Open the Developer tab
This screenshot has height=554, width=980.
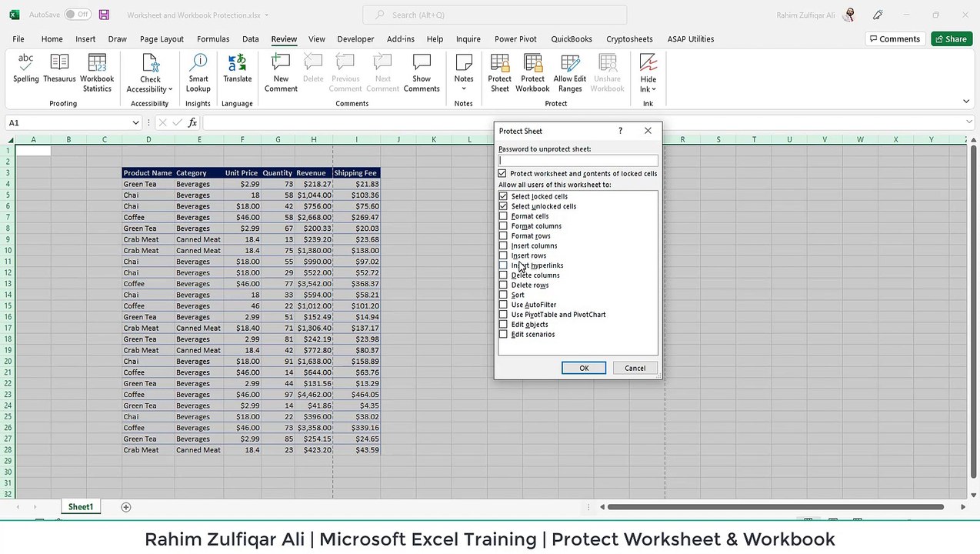click(355, 39)
